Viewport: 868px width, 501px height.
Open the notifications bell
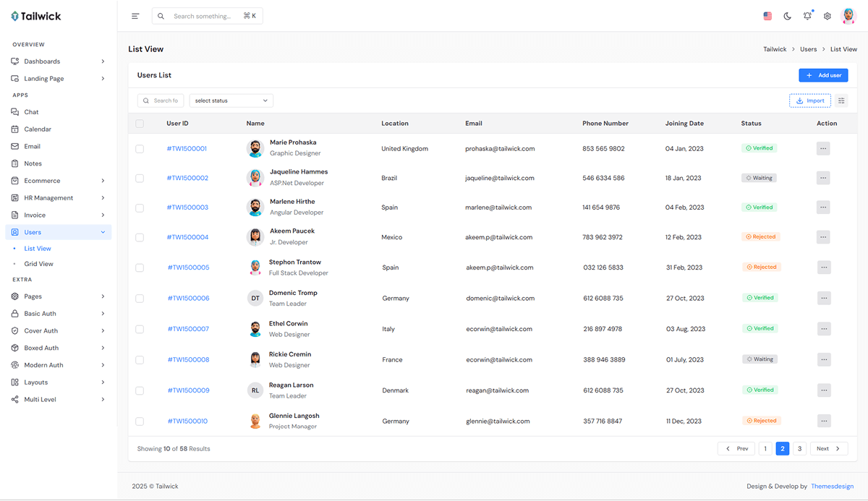click(x=807, y=16)
